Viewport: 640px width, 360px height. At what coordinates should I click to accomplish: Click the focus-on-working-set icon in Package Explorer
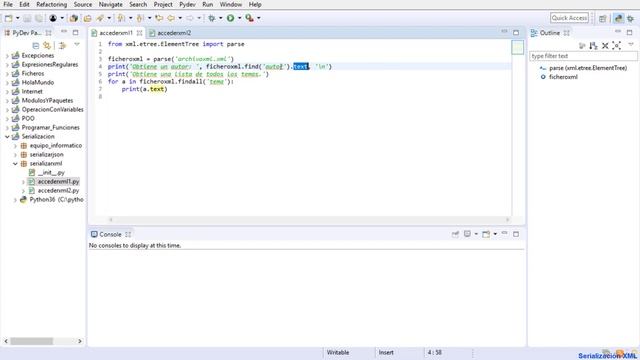coord(62,45)
